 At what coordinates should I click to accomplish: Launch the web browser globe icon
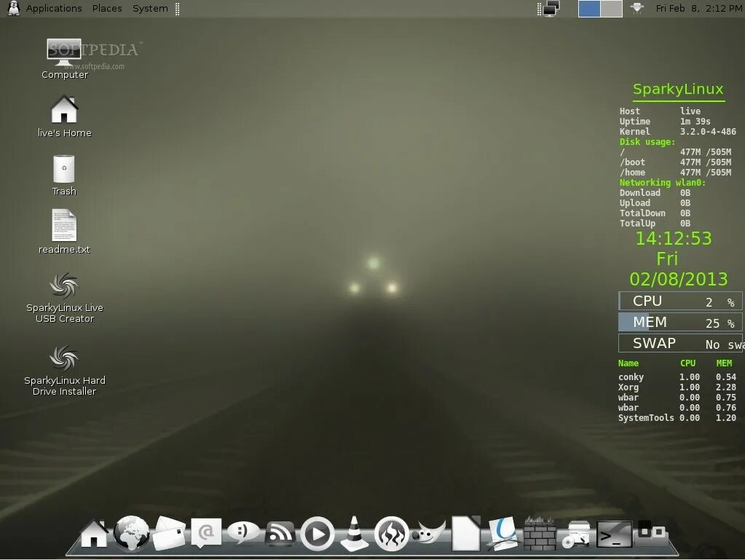tap(132, 533)
